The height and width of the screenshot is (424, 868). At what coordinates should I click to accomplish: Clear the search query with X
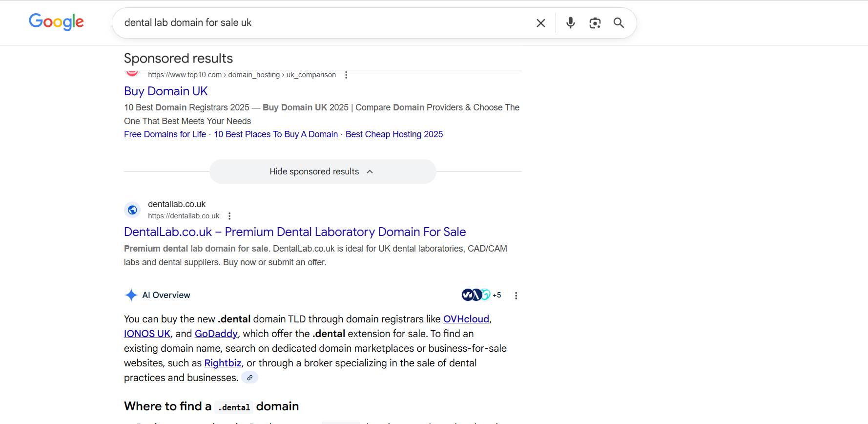[540, 23]
